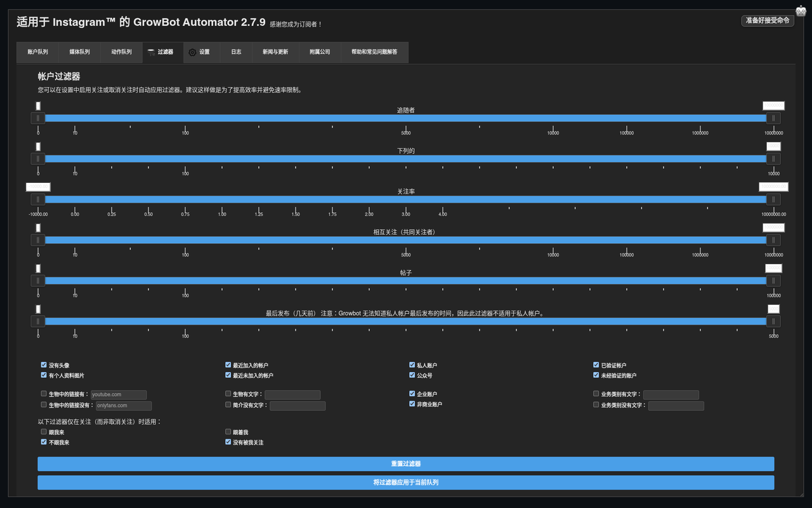Open the 日志 tab
The height and width of the screenshot is (508, 812).
(x=236, y=52)
